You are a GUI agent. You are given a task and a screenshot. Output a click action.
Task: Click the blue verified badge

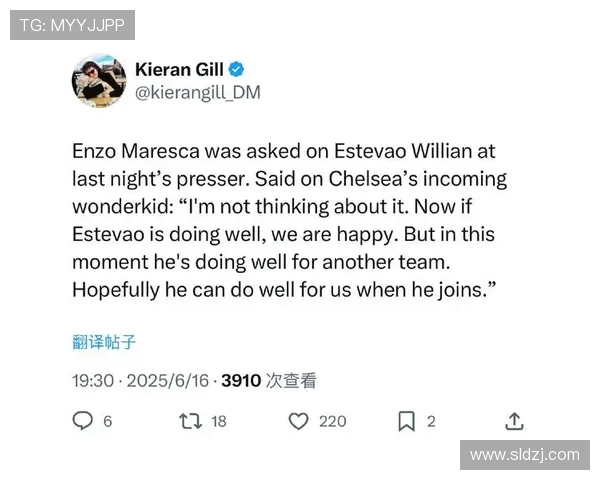[x=236, y=69]
